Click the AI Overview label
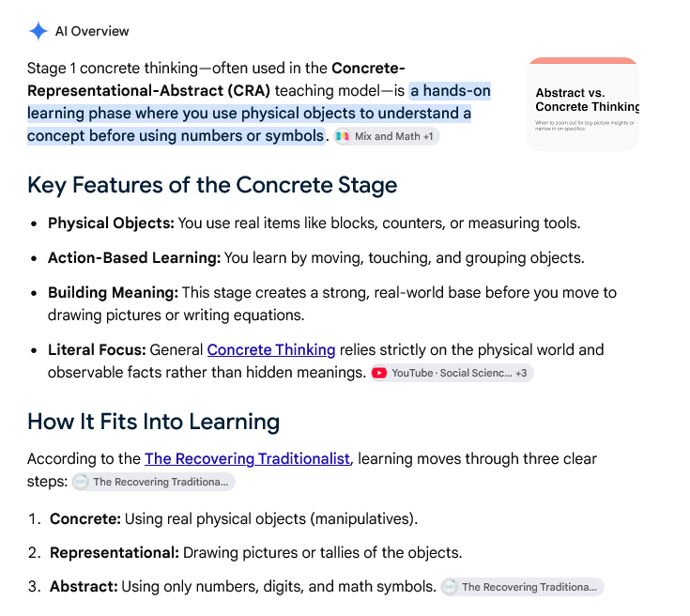The image size is (690, 616). coord(92,31)
